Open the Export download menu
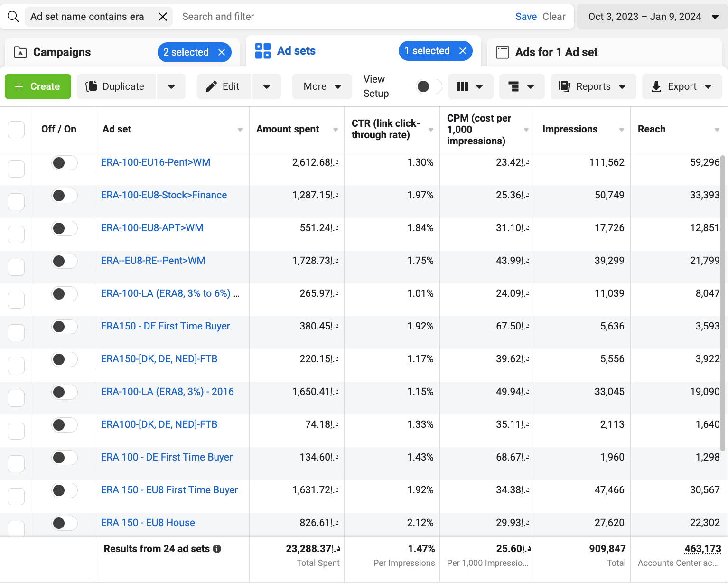Viewport: 728px width, 583px height. point(681,86)
